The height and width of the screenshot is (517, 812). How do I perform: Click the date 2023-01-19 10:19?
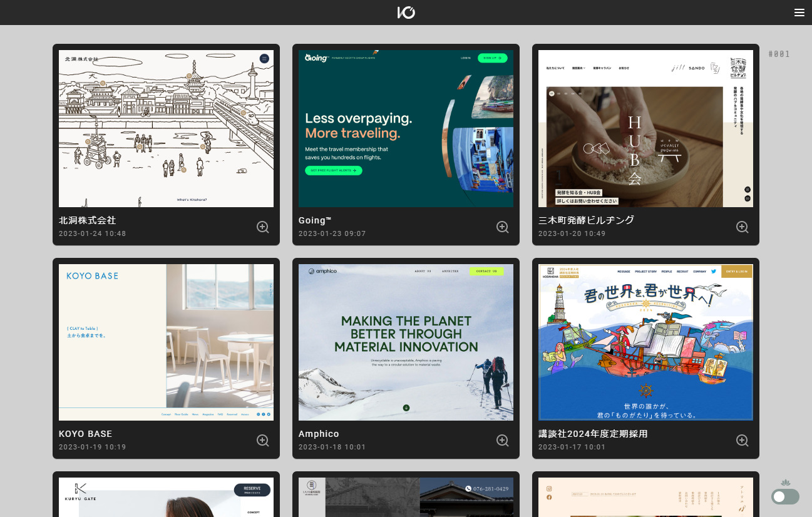93,447
